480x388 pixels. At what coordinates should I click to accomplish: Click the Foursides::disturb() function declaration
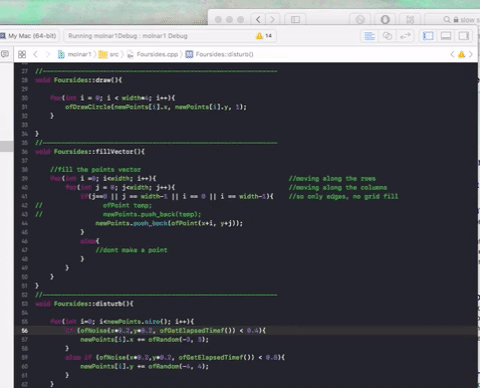(84, 304)
